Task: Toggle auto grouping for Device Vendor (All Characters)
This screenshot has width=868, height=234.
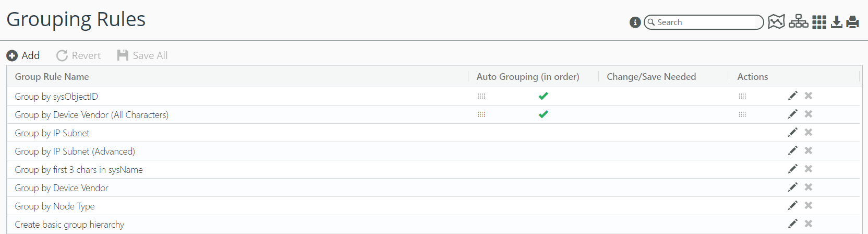Action: point(543,114)
